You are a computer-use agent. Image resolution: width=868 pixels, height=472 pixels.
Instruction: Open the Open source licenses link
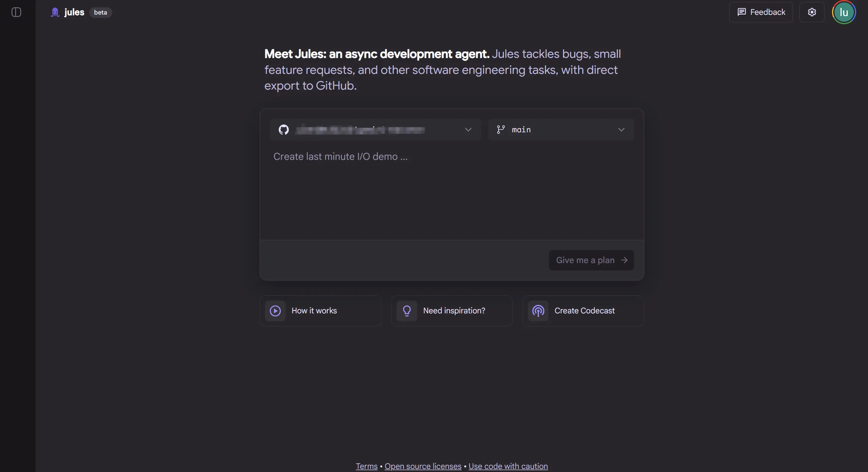[423, 466]
